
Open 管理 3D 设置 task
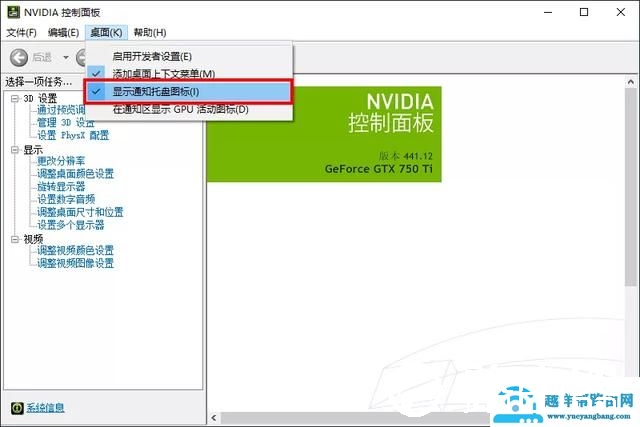coord(66,122)
